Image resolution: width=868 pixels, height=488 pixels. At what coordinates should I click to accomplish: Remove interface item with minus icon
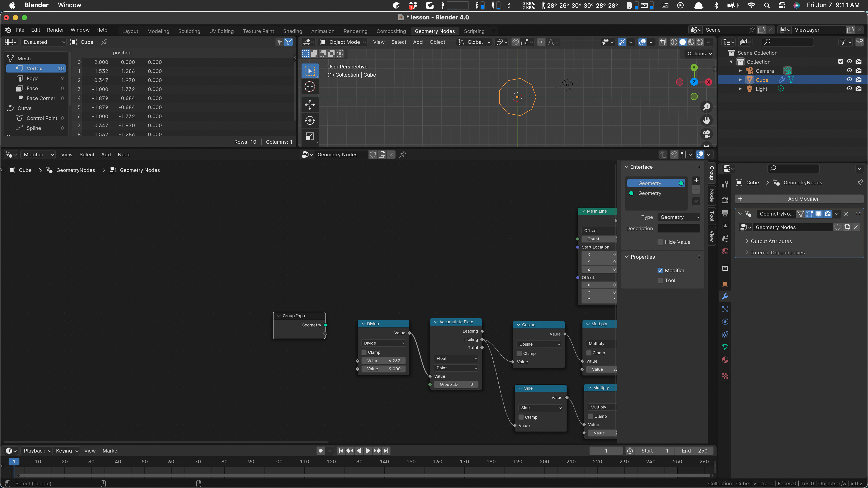(x=696, y=189)
